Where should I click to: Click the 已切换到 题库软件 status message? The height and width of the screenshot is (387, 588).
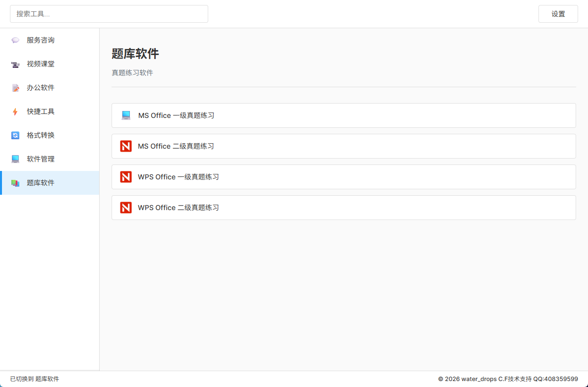tap(35, 379)
